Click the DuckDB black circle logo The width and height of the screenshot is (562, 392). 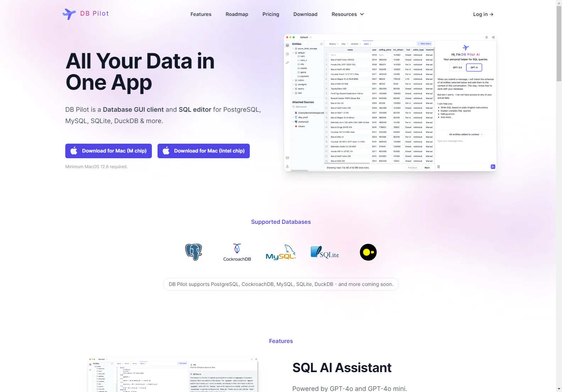click(x=368, y=252)
